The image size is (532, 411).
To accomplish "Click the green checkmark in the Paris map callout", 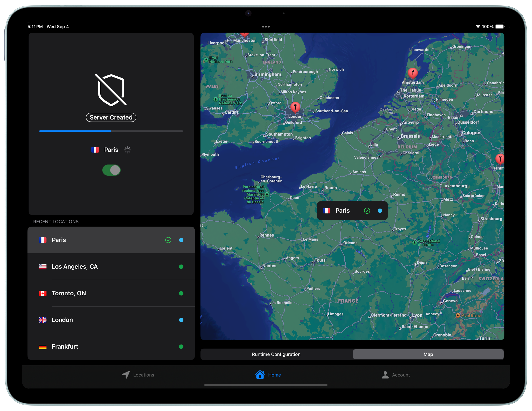I will click(367, 211).
